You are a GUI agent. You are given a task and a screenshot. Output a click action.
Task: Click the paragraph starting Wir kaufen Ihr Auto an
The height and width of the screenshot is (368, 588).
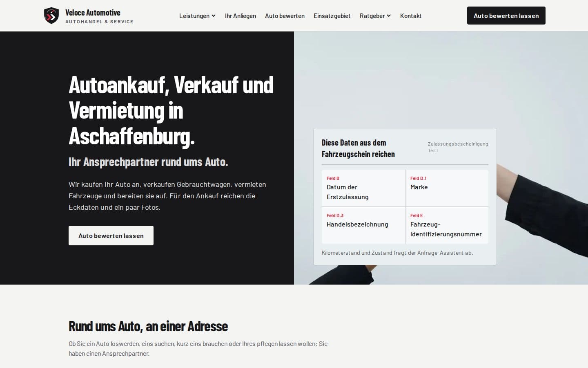pyautogui.click(x=167, y=196)
